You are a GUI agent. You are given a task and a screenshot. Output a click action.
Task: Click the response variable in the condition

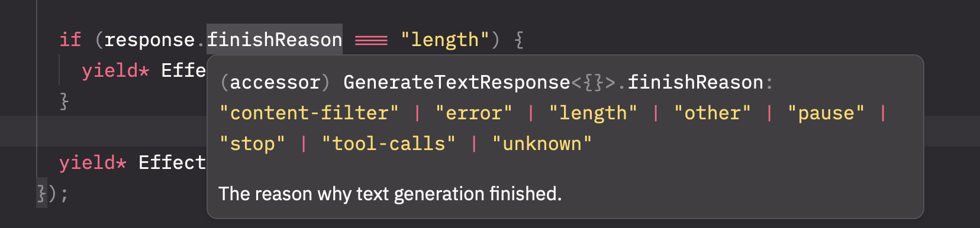(150, 40)
